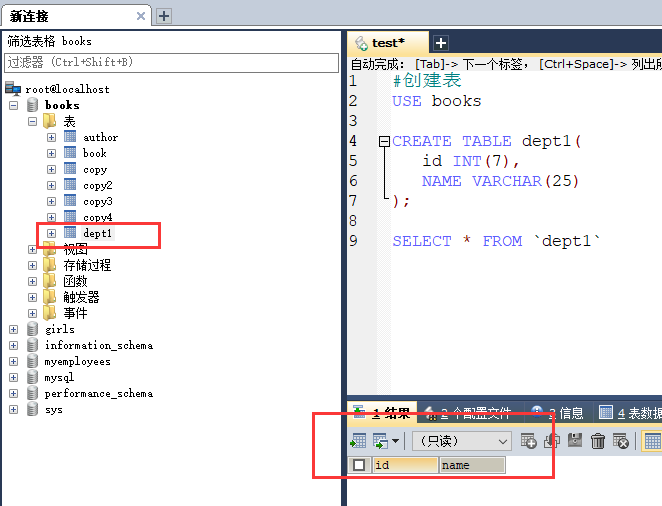Collapse the 表 tables folder
This screenshot has width=662, height=506.
[x=33, y=122]
